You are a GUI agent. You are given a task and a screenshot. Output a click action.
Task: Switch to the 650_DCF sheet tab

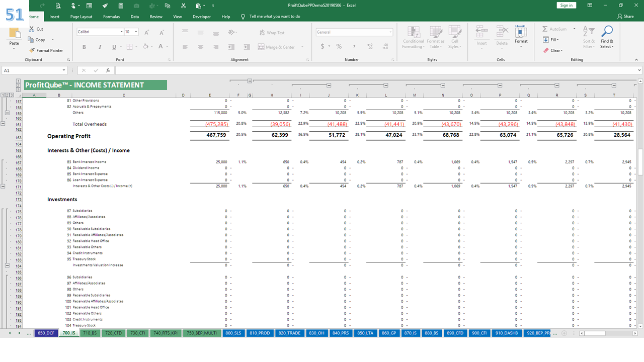click(46, 333)
